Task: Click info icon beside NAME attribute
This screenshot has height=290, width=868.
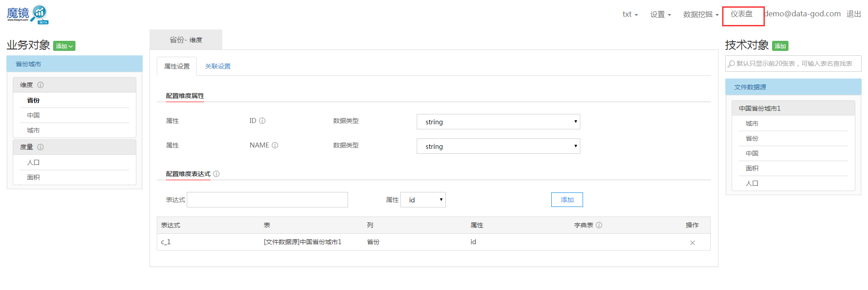Action: pyautogui.click(x=275, y=145)
